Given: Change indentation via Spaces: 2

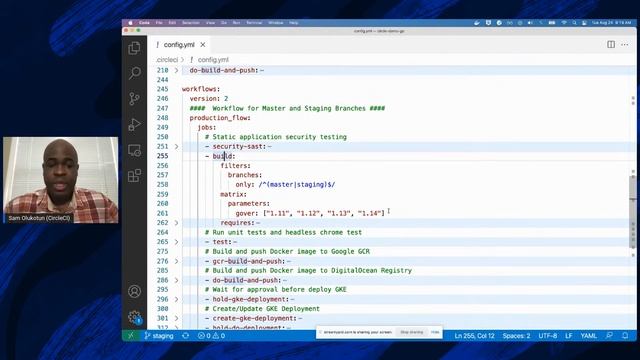Looking at the screenshot, I should point(516,336).
